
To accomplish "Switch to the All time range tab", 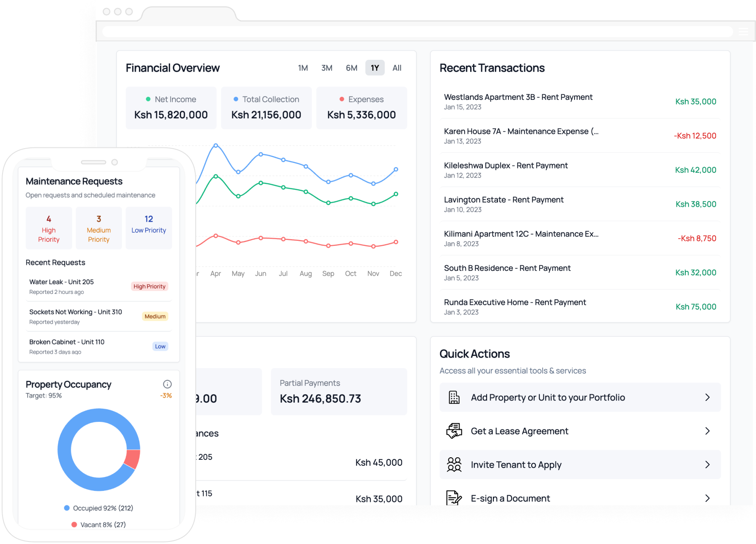I will point(397,67).
